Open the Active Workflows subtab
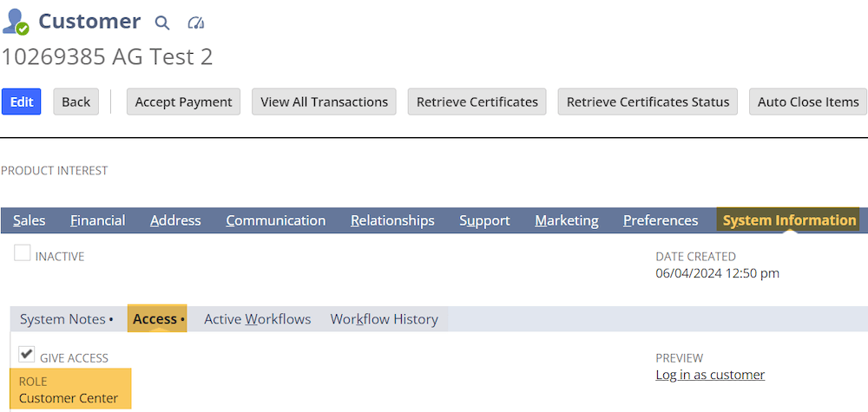 click(x=258, y=320)
